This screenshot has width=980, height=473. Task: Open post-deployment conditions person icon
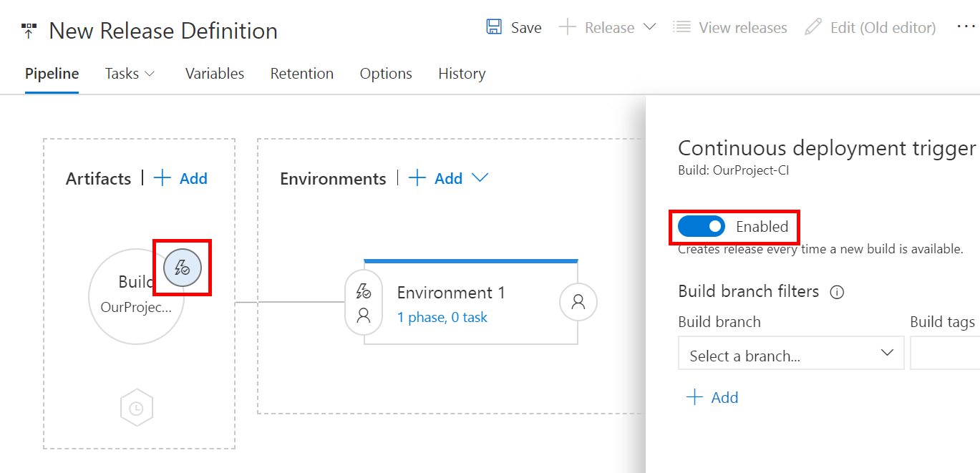tap(578, 303)
